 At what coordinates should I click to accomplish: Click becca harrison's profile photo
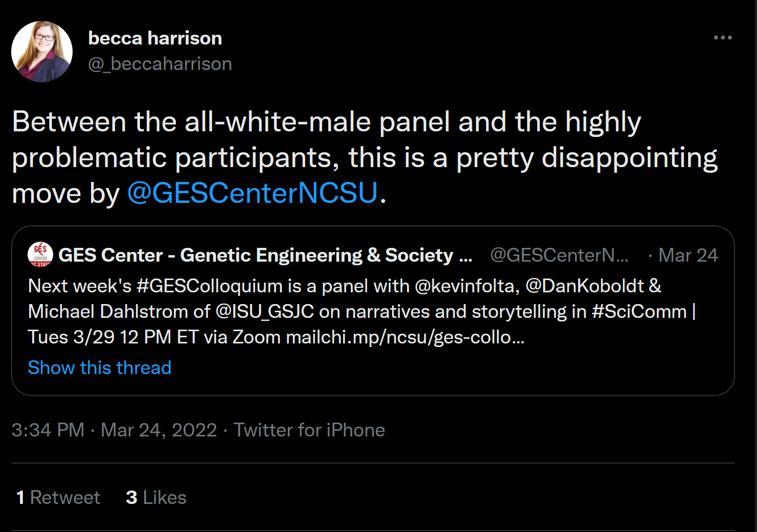pos(42,52)
